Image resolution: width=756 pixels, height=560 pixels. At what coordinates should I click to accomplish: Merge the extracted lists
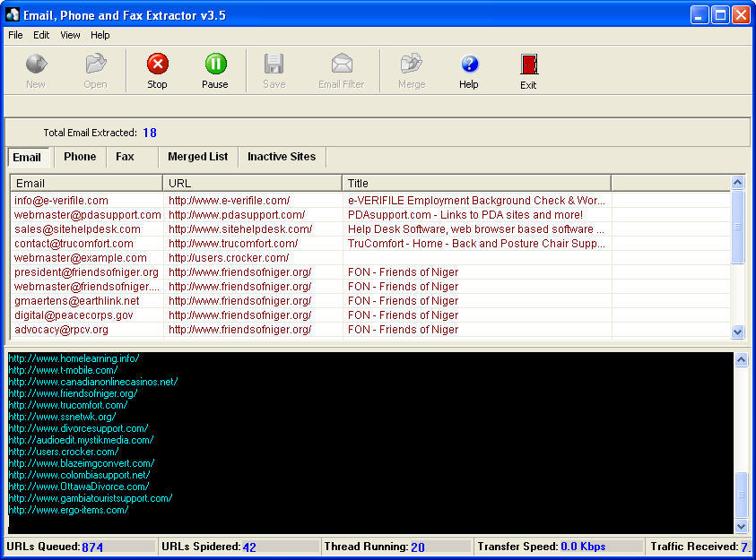pos(411,70)
